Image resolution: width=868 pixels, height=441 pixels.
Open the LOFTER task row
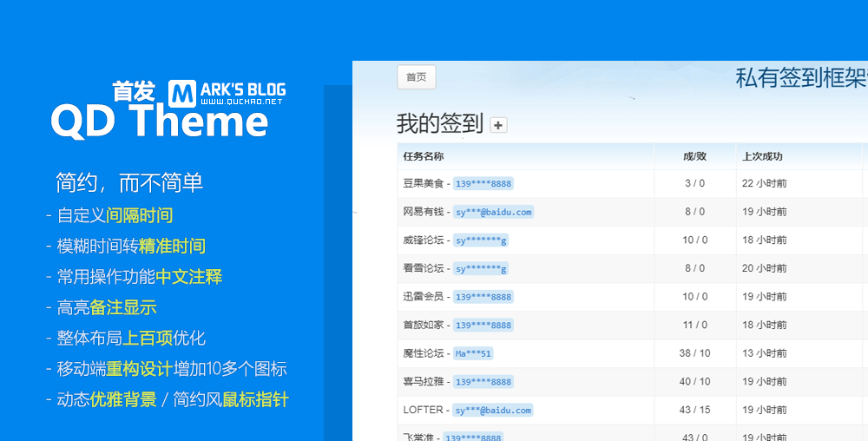pos(632,410)
